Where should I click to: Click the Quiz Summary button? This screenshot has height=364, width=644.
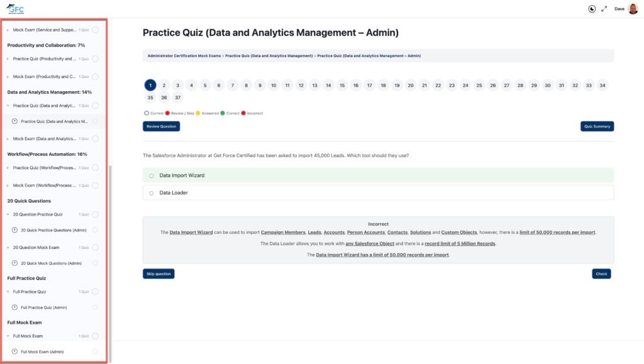point(597,126)
